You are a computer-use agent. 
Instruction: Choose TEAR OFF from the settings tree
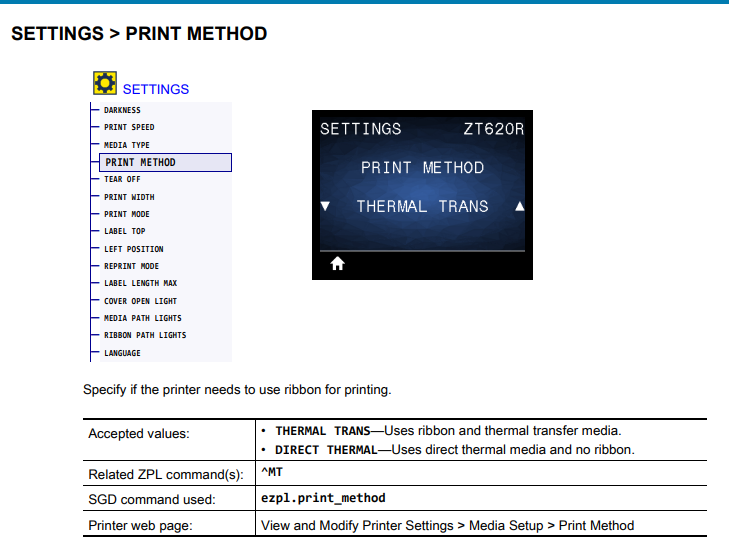click(122, 179)
